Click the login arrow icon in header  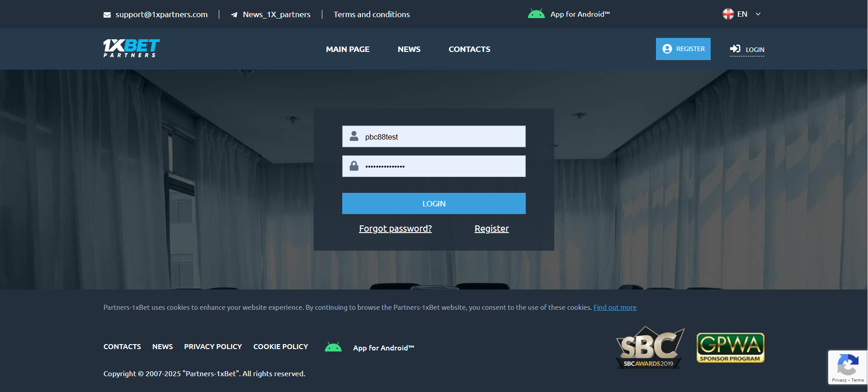click(x=735, y=49)
